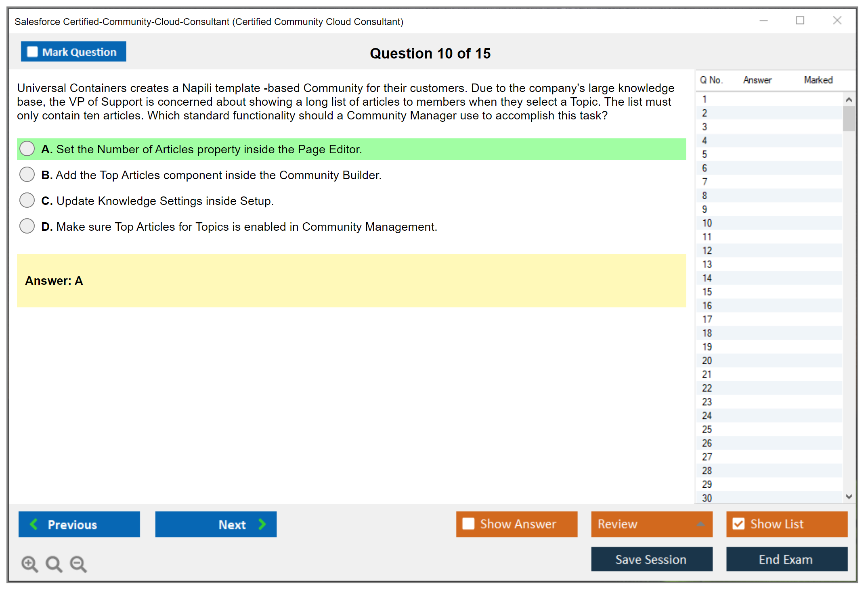Click the reset zoom magnifier icon

point(54,564)
